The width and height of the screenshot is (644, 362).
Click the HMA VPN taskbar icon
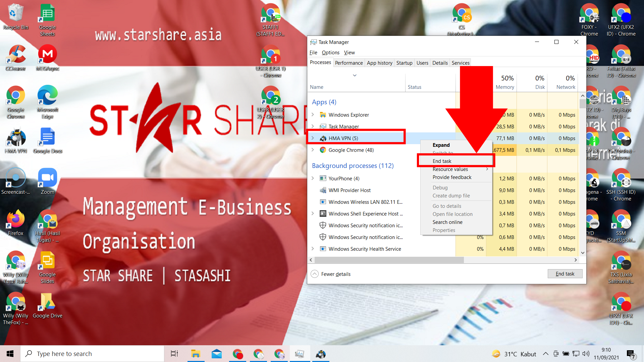tap(321, 354)
